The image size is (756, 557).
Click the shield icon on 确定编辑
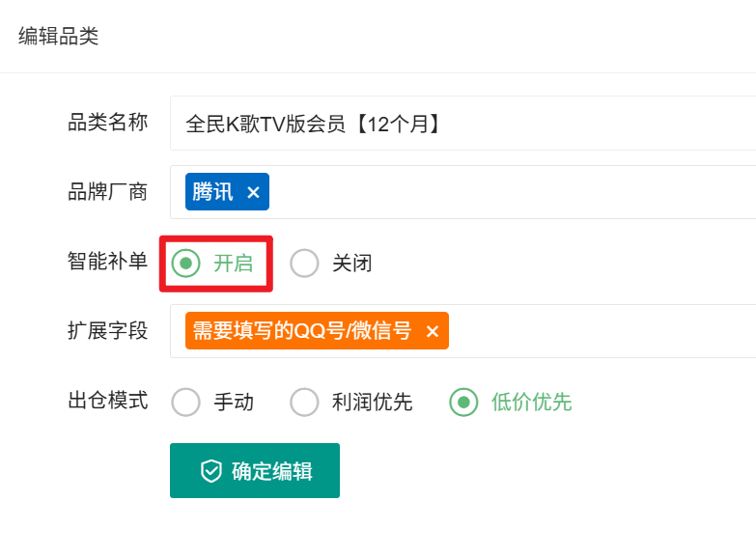pyautogui.click(x=211, y=471)
